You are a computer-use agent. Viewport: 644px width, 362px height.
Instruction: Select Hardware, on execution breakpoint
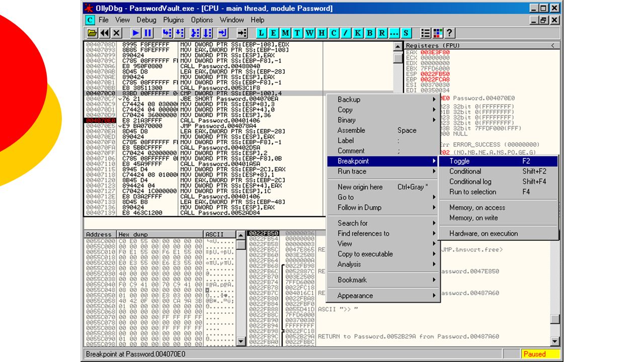coord(498,233)
